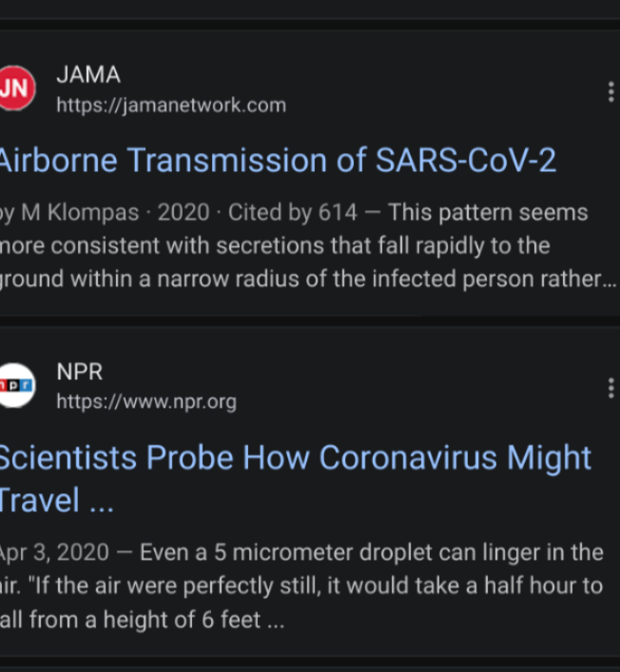This screenshot has height=672, width=620.
Task: Open the three-dot menu for NPR result
Action: coord(610,388)
